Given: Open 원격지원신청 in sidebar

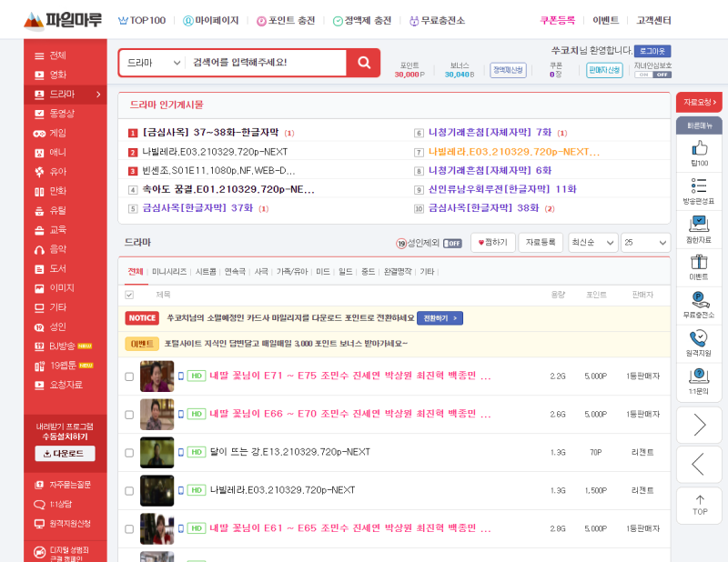Looking at the screenshot, I should [65, 524].
